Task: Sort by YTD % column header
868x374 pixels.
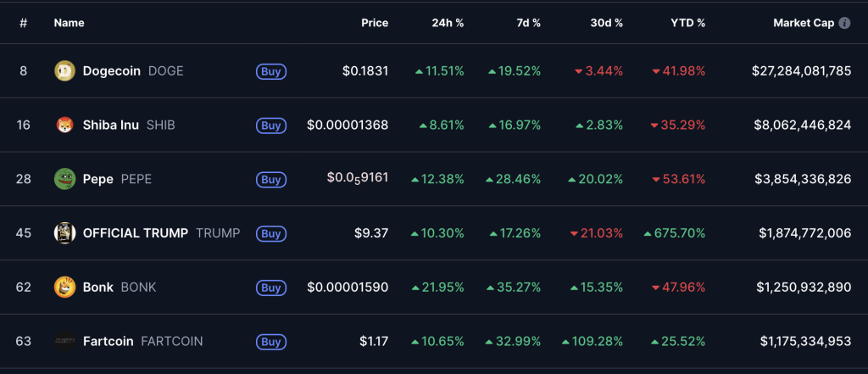Action: click(687, 23)
